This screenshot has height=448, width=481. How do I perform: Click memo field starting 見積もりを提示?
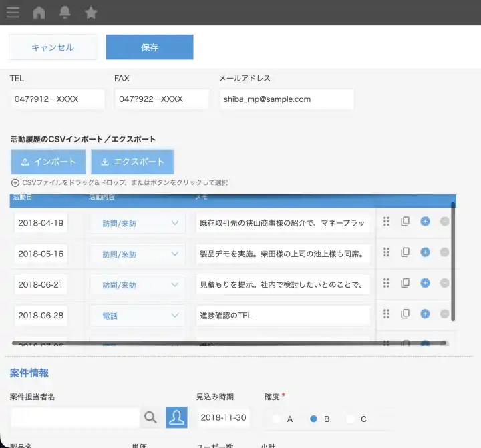point(283,284)
